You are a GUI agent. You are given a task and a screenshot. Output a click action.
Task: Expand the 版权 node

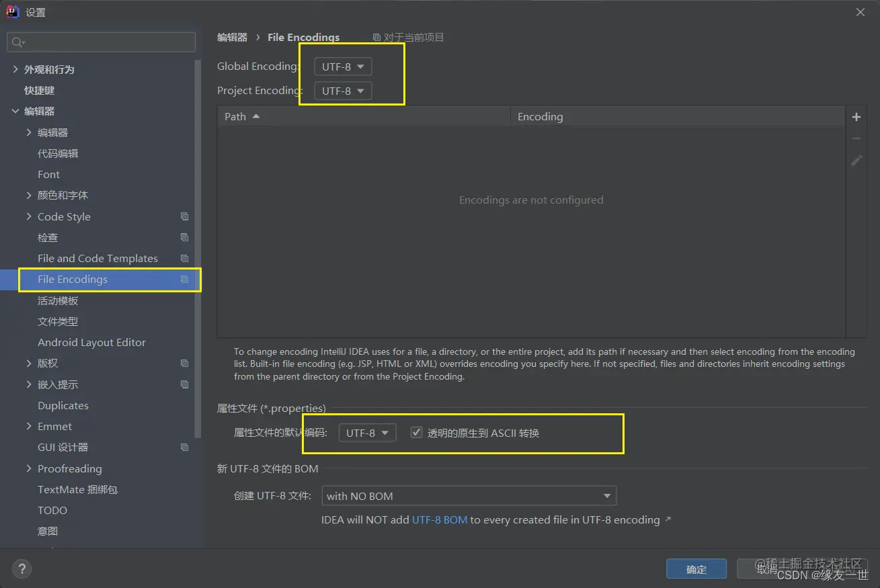click(x=29, y=363)
